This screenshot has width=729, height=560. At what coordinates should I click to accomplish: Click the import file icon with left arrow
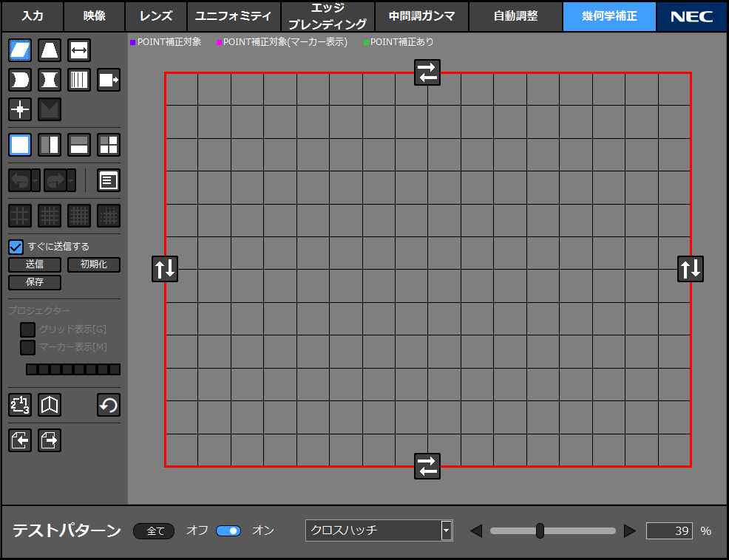click(20, 440)
